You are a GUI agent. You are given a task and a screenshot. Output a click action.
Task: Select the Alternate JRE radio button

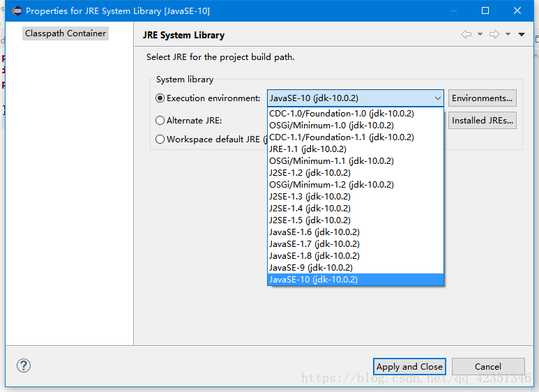tap(160, 121)
